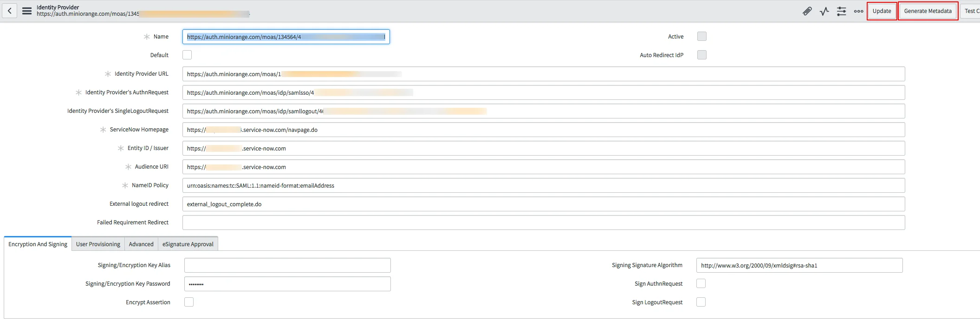980x321 pixels.
Task: Click the Identity Provider header title
Action: [58, 7]
